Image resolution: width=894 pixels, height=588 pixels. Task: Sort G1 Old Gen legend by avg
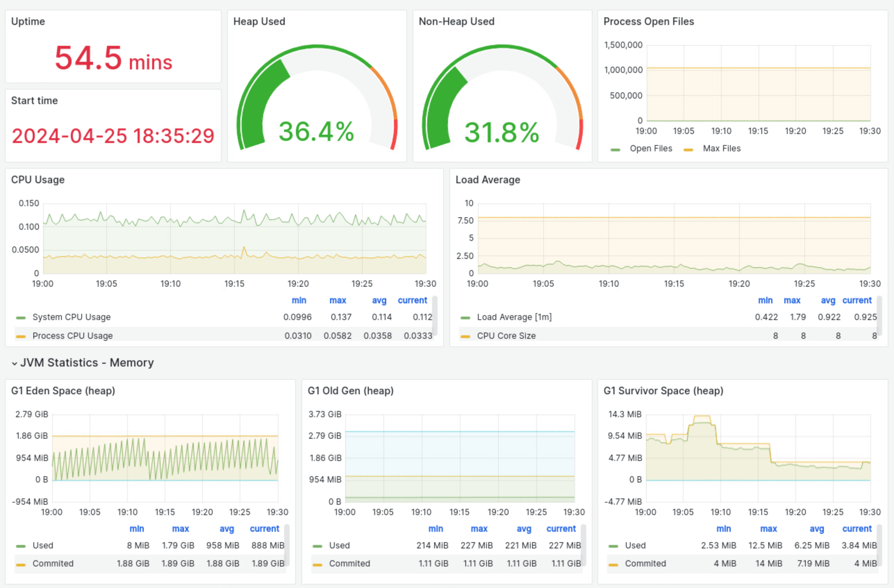tap(524, 529)
